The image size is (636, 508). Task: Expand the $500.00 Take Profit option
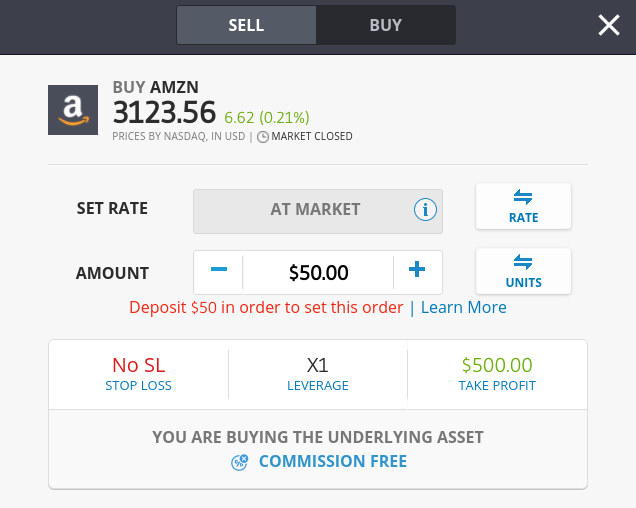[497, 375]
